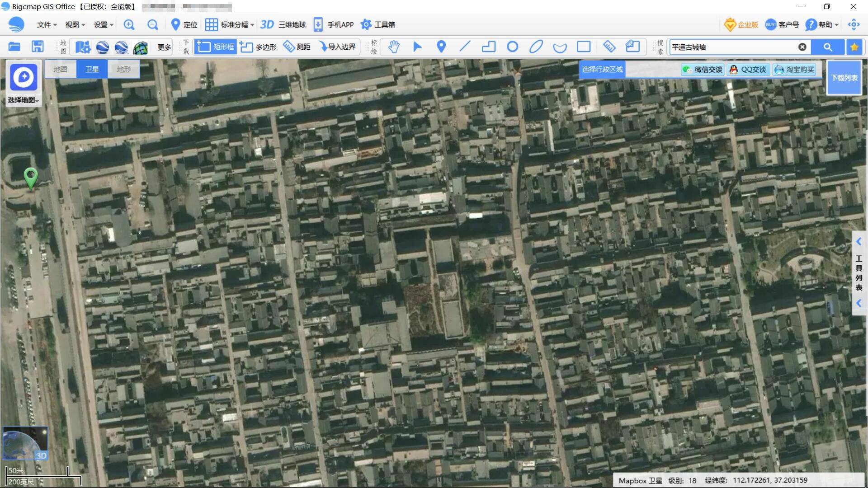Select the line drawing tool
868x488 pixels.
(x=465, y=47)
